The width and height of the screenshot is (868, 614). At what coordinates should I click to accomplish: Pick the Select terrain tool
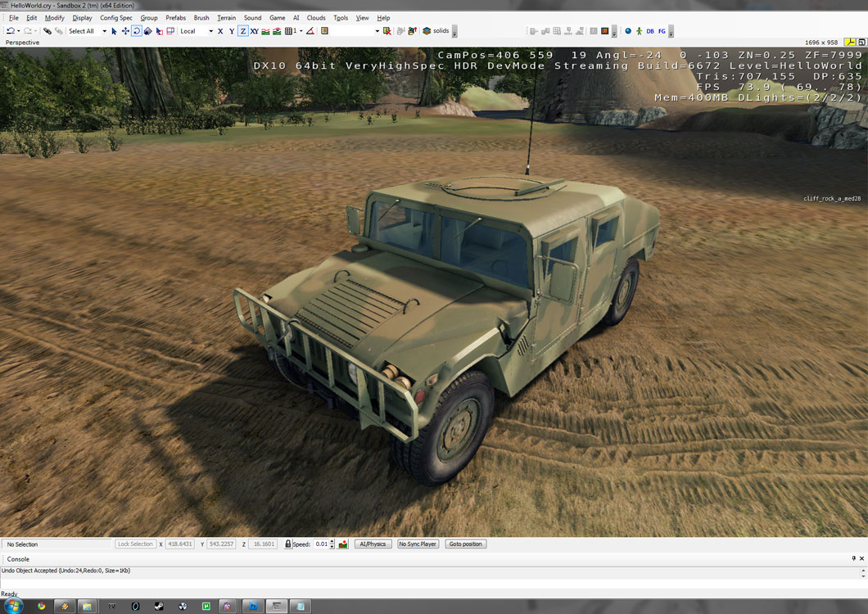coord(160,31)
